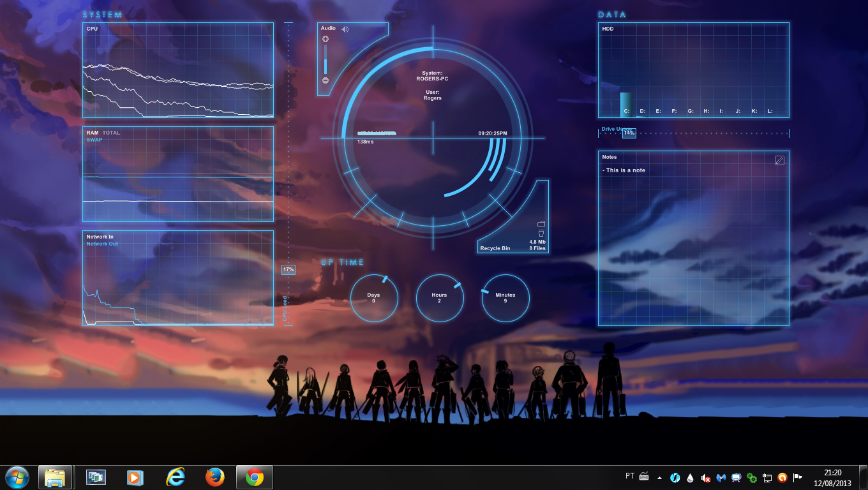Click the blue circular tray icon
This screenshot has height=490, width=868.
(x=675, y=477)
